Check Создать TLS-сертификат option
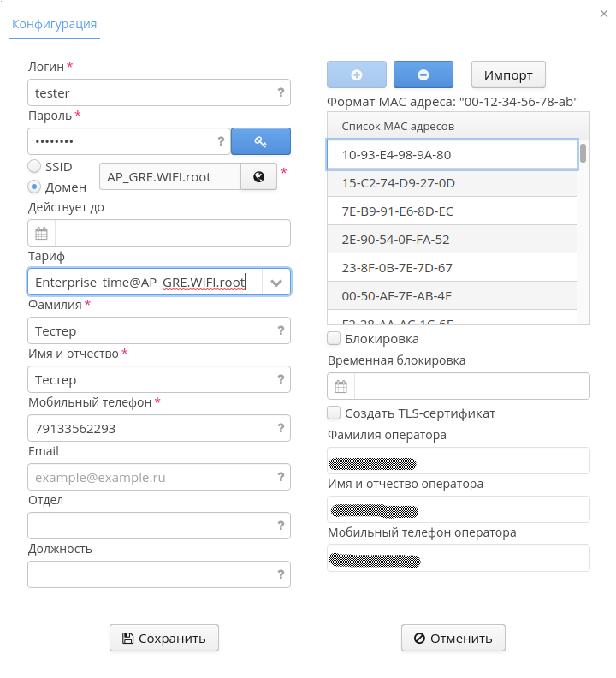 coord(335,413)
